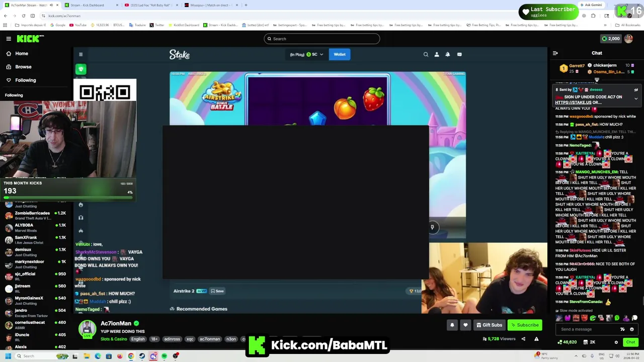Toggle Stake sidebar menu icon

[80, 54]
